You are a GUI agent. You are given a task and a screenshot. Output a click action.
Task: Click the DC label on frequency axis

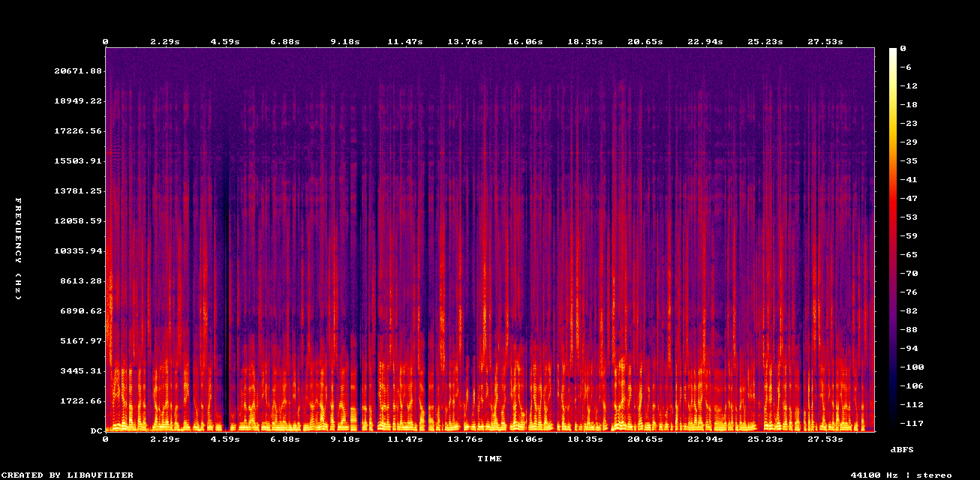[x=96, y=430]
